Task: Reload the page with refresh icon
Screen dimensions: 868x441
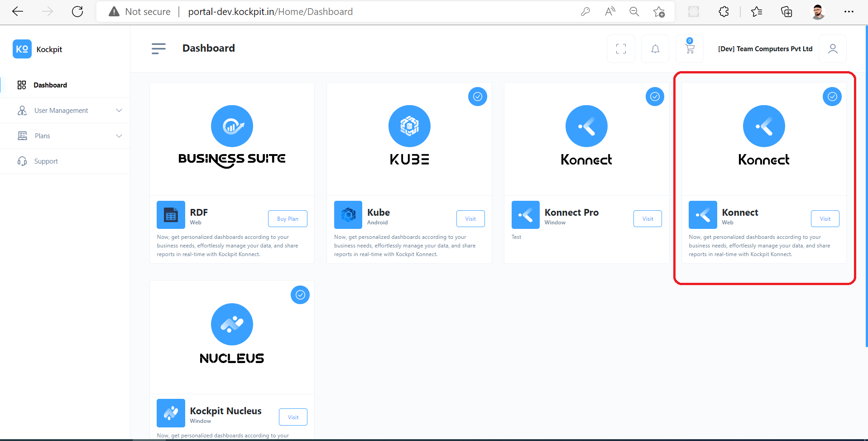Action: (x=77, y=12)
